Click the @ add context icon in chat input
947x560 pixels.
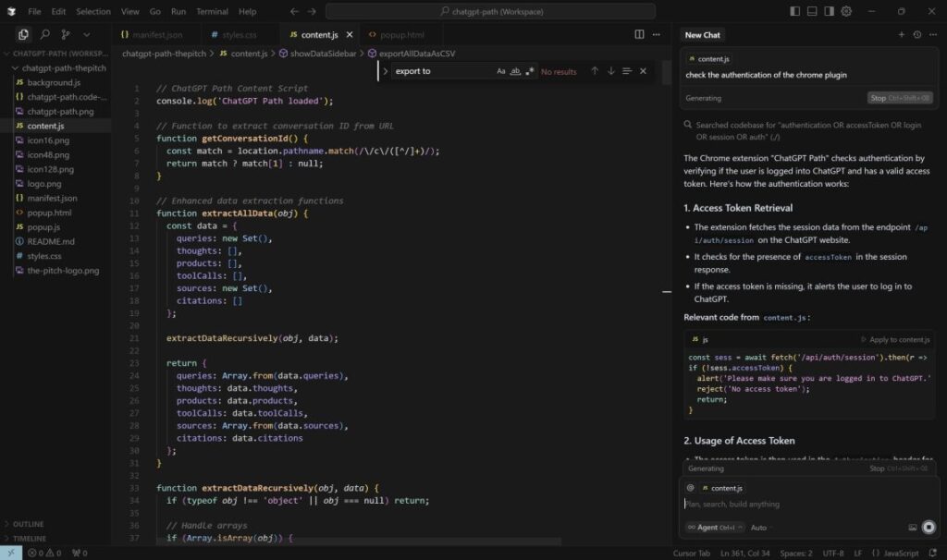(690, 488)
